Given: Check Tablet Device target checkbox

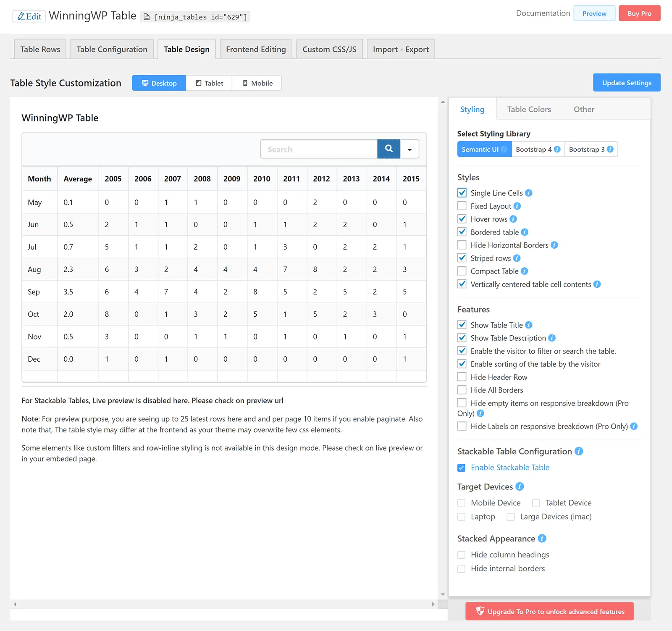Looking at the screenshot, I should 536,503.
